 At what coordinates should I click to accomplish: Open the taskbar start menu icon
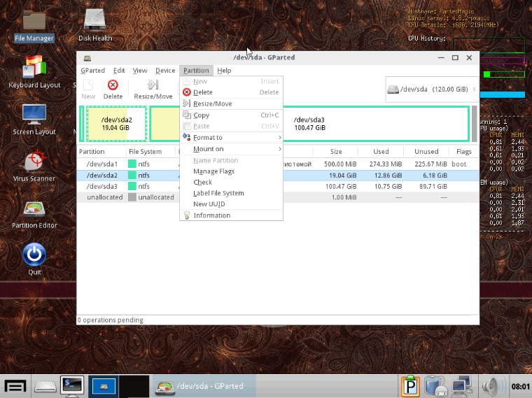click(x=15, y=386)
